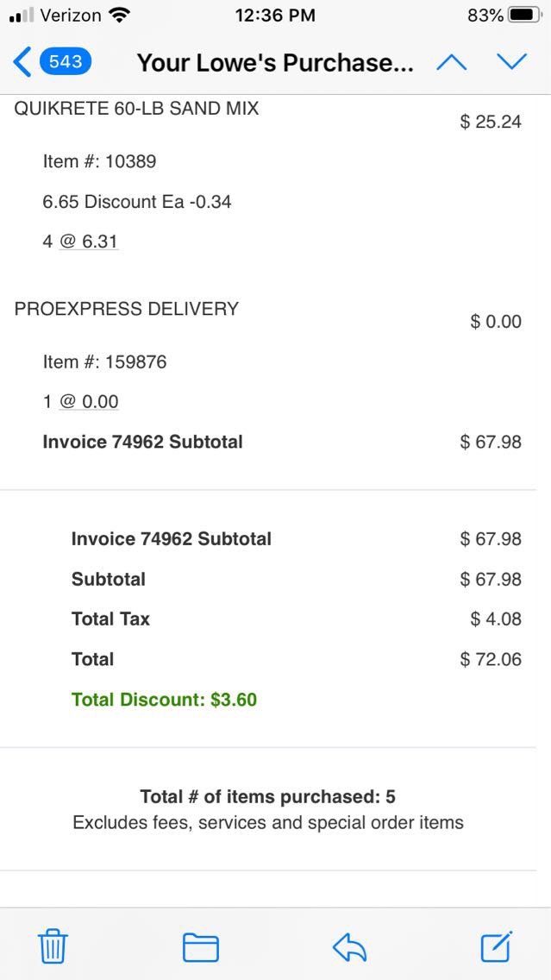Tap the PROEXPRESS DELIVERY item name

[127, 309]
